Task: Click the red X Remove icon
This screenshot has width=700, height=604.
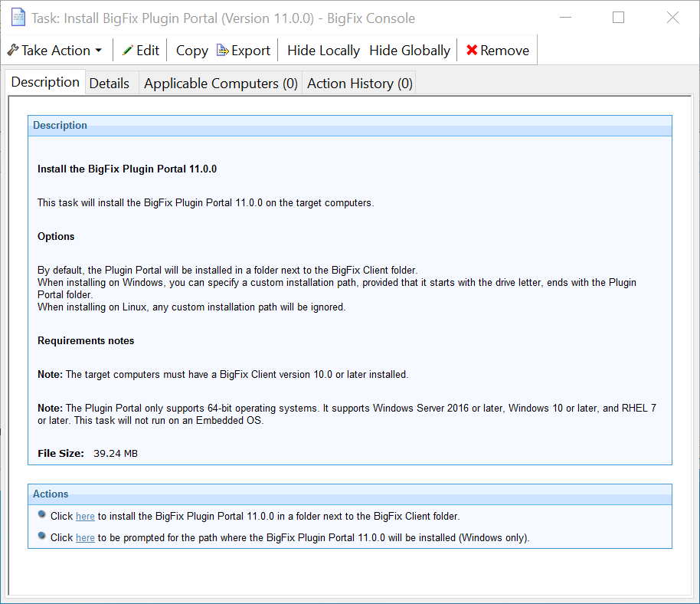Action: point(472,50)
